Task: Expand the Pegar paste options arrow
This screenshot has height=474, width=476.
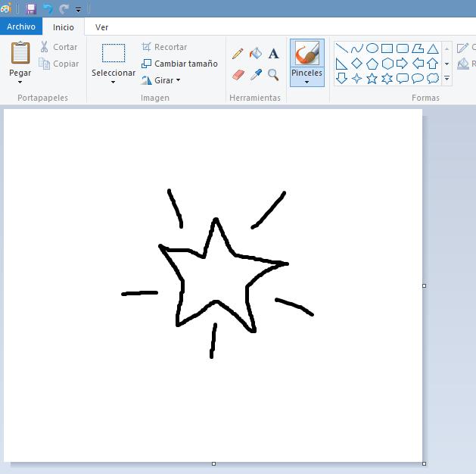Action: pos(20,82)
